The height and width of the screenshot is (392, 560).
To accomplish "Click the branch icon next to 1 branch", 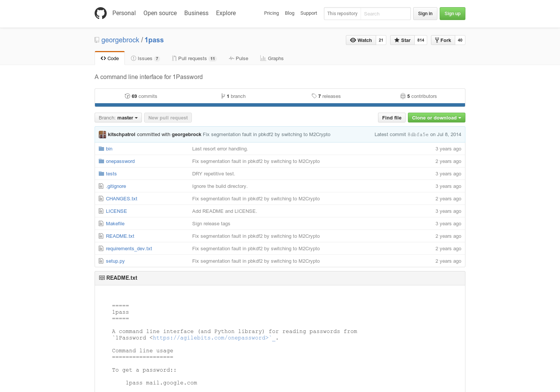I will (223, 96).
